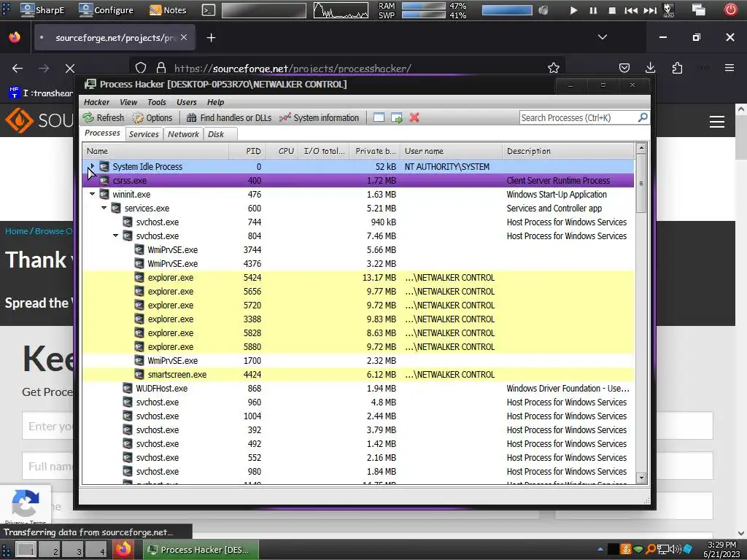The width and height of the screenshot is (747, 560).
Task: Collapse the services.exe tree node
Action: (x=104, y=208)
